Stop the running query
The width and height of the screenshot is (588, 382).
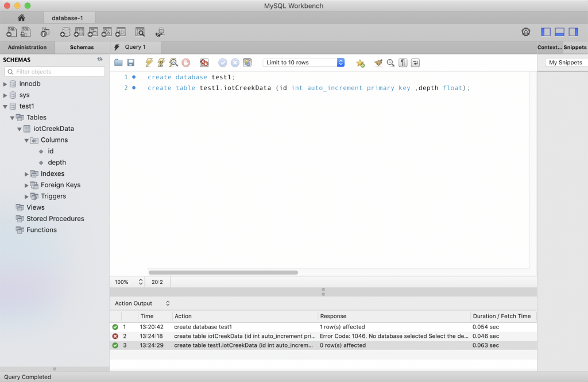pyautogui.click(x=185, y=63)
